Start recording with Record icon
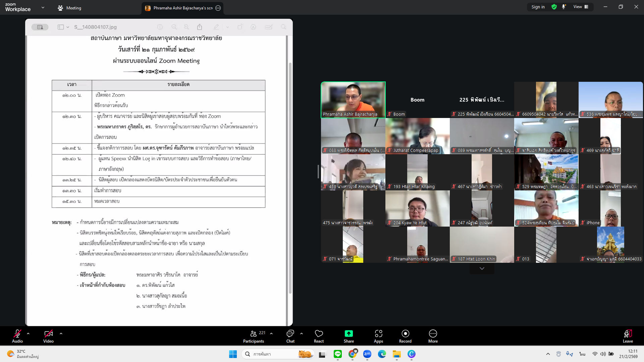 pos(405,334)
